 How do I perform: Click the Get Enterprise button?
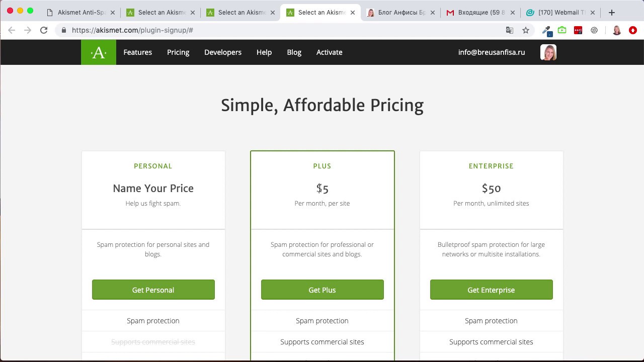(x=492, y=290)
